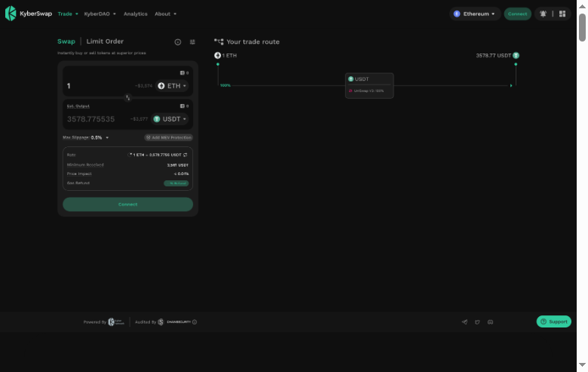Invert the rate with the swap icon
This screenshot has height=372, width=588.
185,155
